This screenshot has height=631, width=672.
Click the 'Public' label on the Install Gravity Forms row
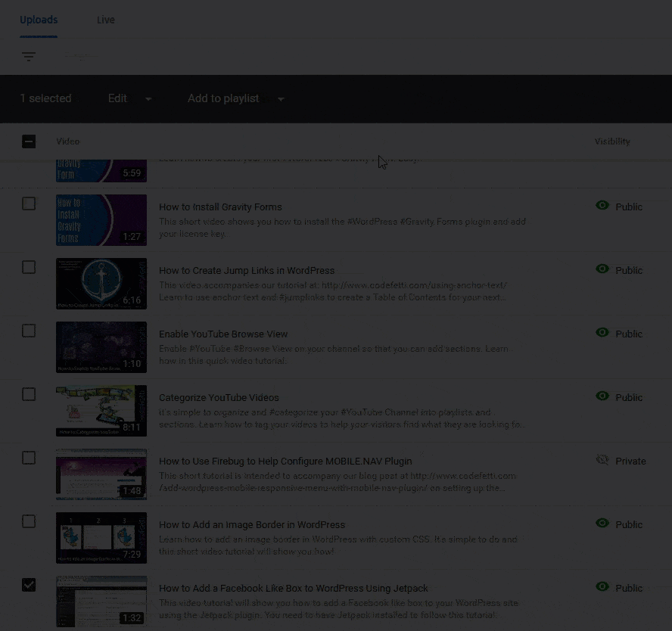click(x=629, y=207)
